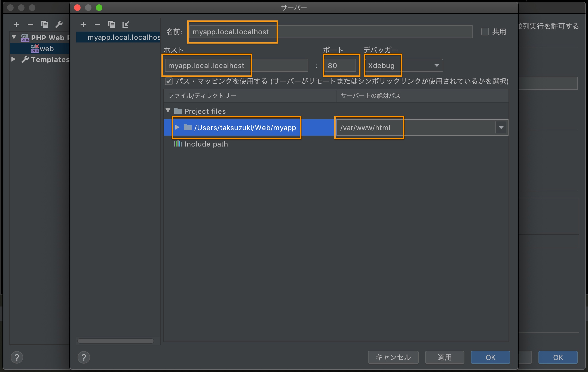Open the /var/www/html path dropdown arrow
The width and height of the screenshot is (588, 372).
[x=501, y=127]
